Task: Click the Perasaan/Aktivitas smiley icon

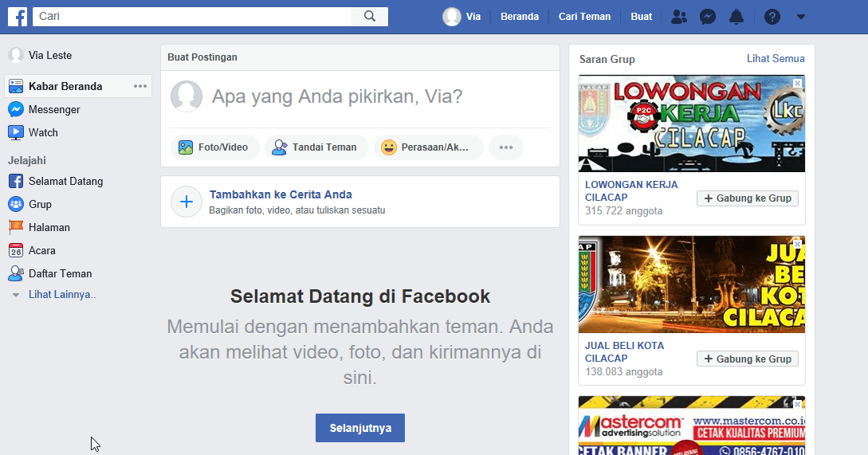Action: pos(389,147)
